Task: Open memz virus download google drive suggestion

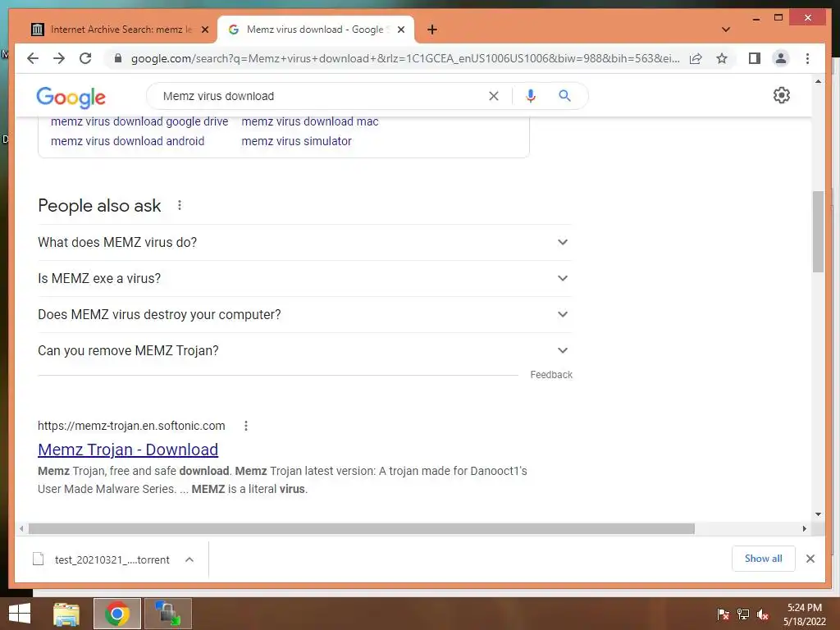Action: [139, 121]
